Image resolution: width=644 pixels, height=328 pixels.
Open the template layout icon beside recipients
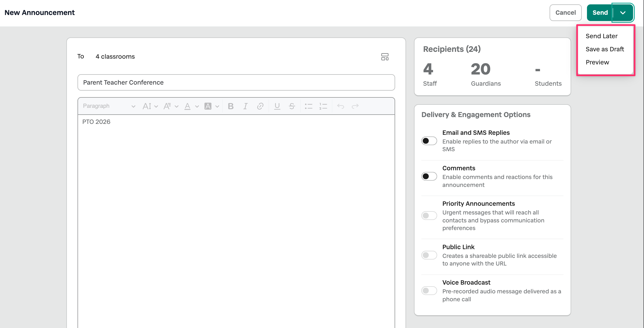[385, 57]
